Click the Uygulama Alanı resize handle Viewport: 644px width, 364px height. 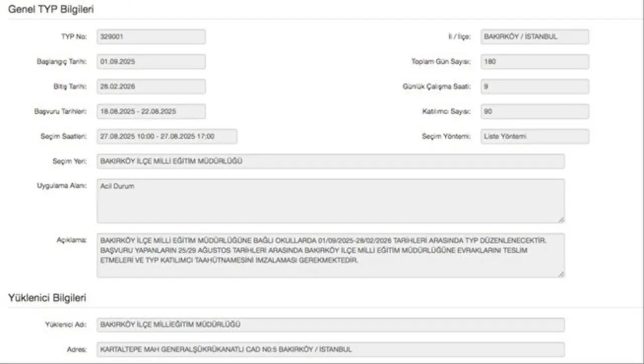[561, 220]
